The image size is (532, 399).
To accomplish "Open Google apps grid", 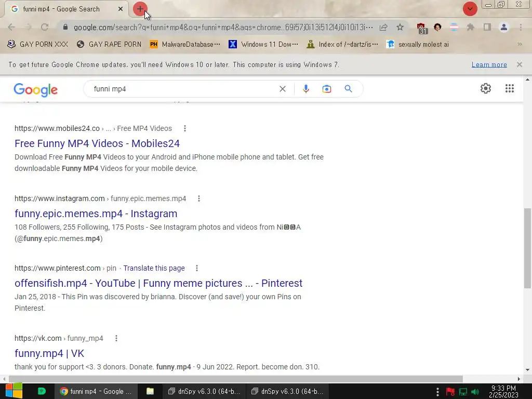I will click(509, 88).
